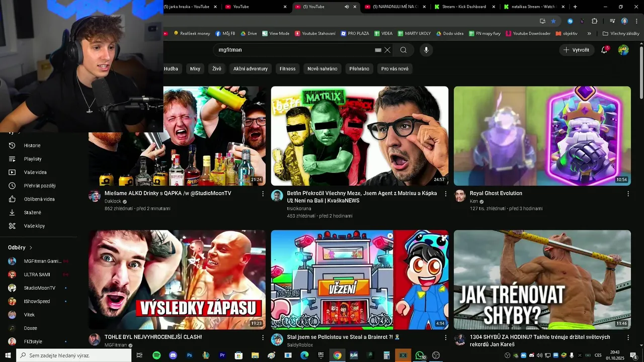Open Duklock channel avatar
Viewport: 644px width, 362px height.
(95, 196)
